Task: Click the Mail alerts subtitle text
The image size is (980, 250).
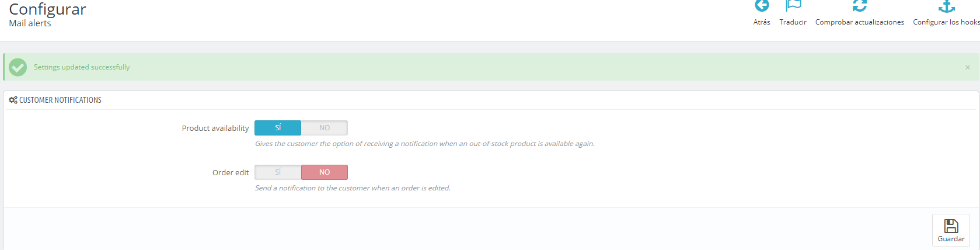Action: (x=30, y=23)
